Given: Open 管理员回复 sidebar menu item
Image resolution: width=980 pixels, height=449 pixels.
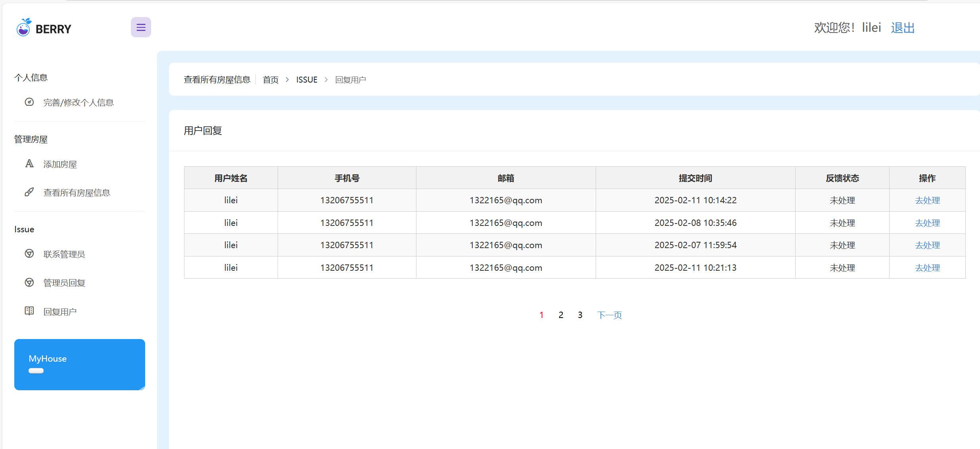Looking at the screenshot, I should point(64,283).
